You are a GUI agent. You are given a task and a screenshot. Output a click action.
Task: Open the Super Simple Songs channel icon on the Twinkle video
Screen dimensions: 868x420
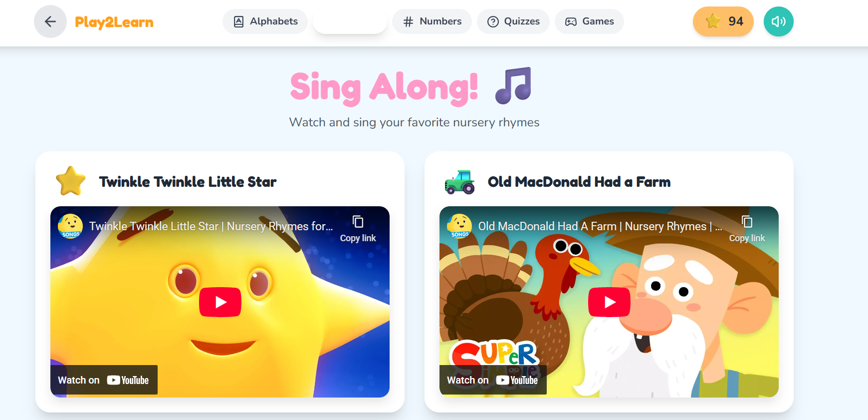click(70, 226)
